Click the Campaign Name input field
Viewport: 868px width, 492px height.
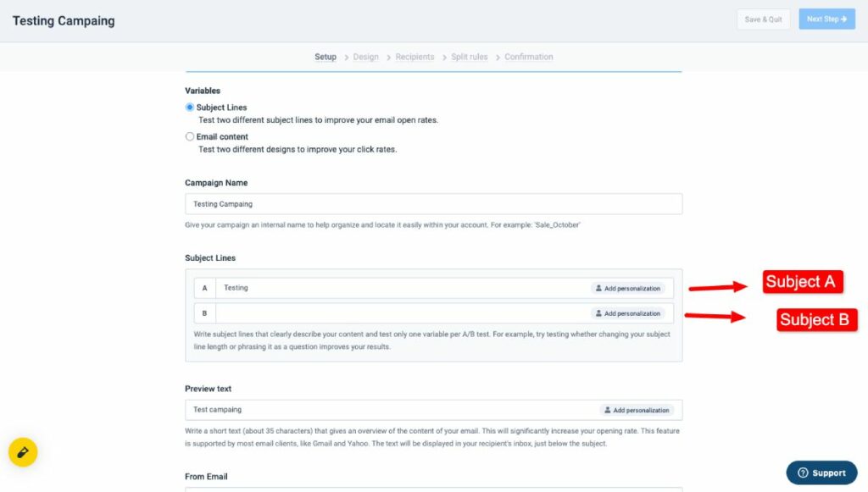433,204
